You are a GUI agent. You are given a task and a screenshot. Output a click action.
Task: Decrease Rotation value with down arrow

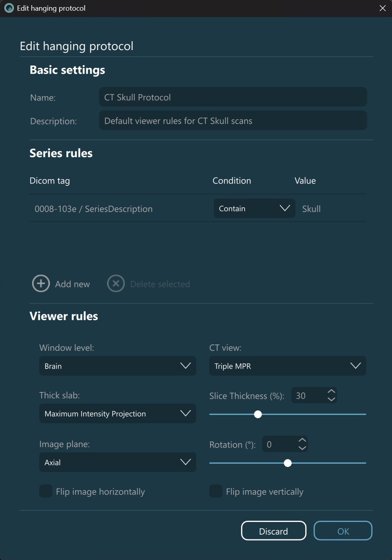click(x=302, y=448)
